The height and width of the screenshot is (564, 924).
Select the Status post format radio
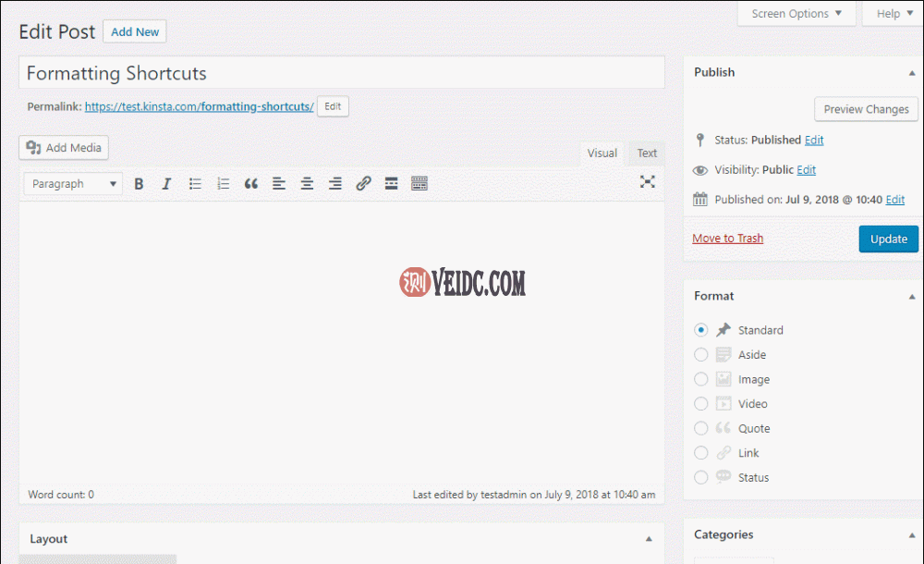click(700, 477)
